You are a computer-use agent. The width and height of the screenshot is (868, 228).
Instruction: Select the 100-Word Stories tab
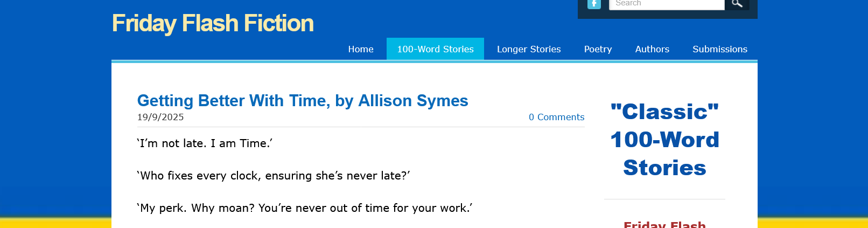435,49
